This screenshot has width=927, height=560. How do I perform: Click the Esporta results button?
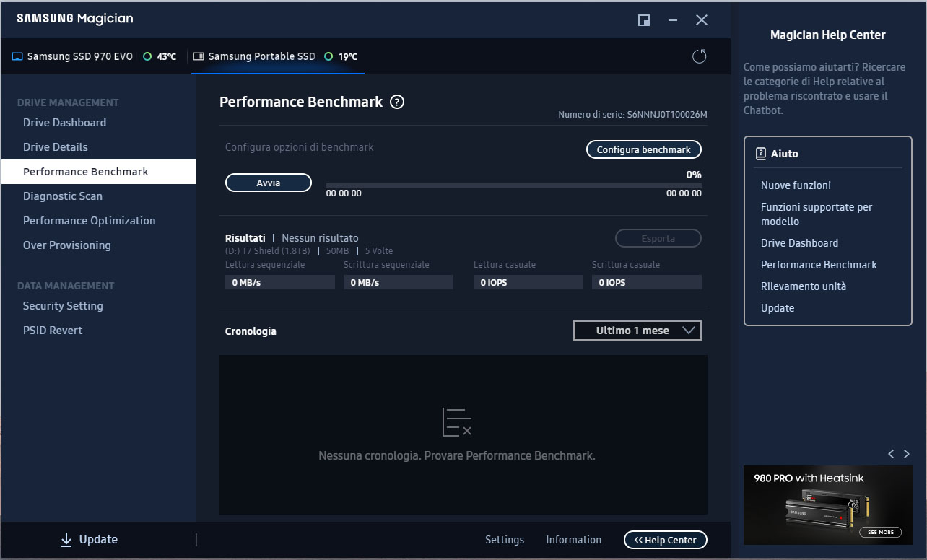coord(658,238)
